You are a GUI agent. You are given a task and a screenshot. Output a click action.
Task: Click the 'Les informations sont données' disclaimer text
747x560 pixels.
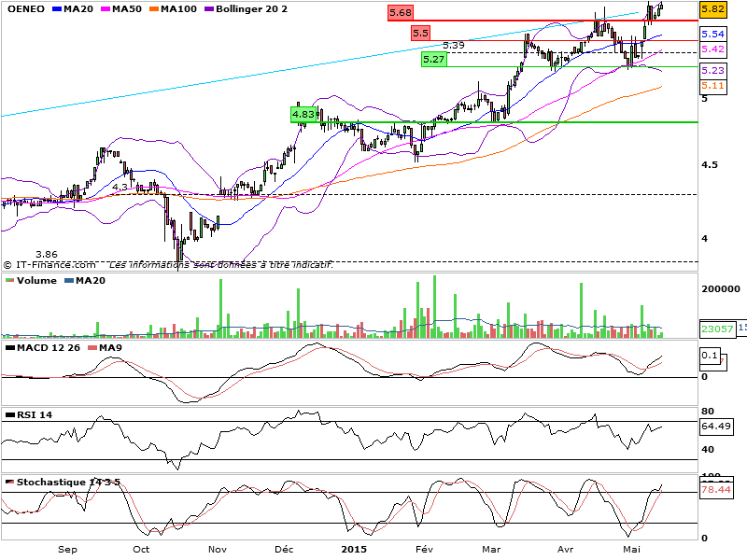point(221,265)
